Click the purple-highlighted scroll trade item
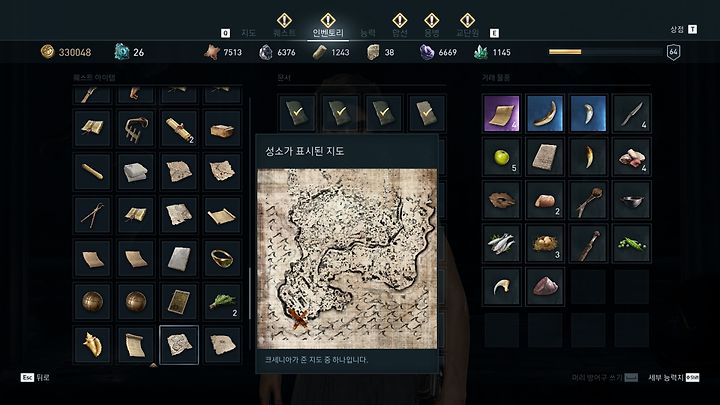Image resolution: width=720 pixels, height=405 pixels. (501, 113)
